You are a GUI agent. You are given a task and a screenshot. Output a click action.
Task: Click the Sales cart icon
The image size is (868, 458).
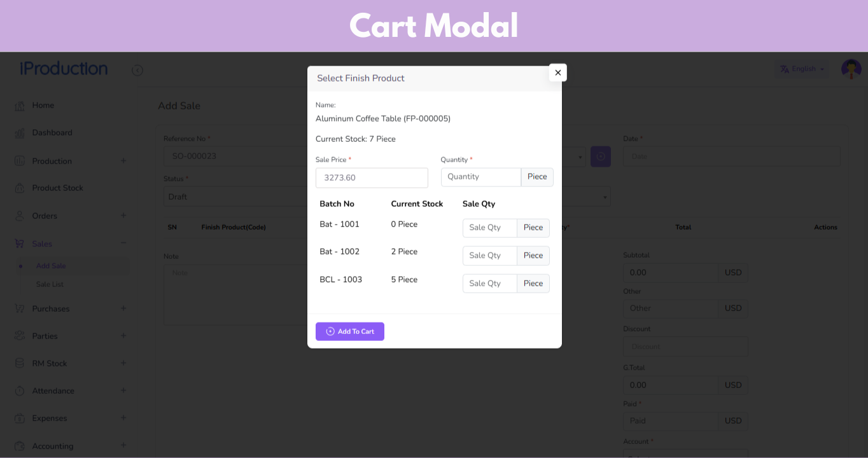[20, 244]
